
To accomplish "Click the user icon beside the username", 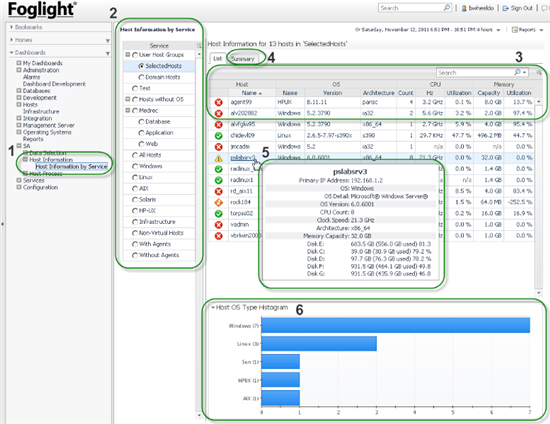I will tap(464, 8).
